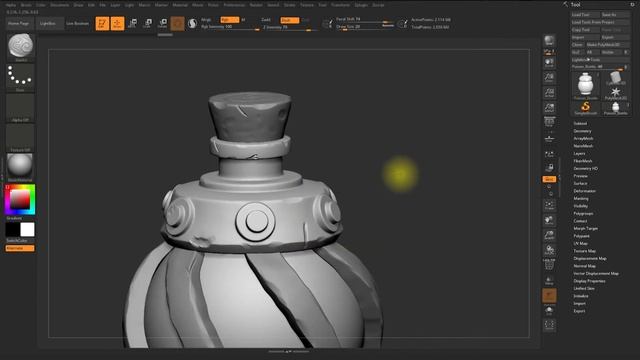Click the Frame icon on right shelf
640x360 pixels.
[549, 205]
